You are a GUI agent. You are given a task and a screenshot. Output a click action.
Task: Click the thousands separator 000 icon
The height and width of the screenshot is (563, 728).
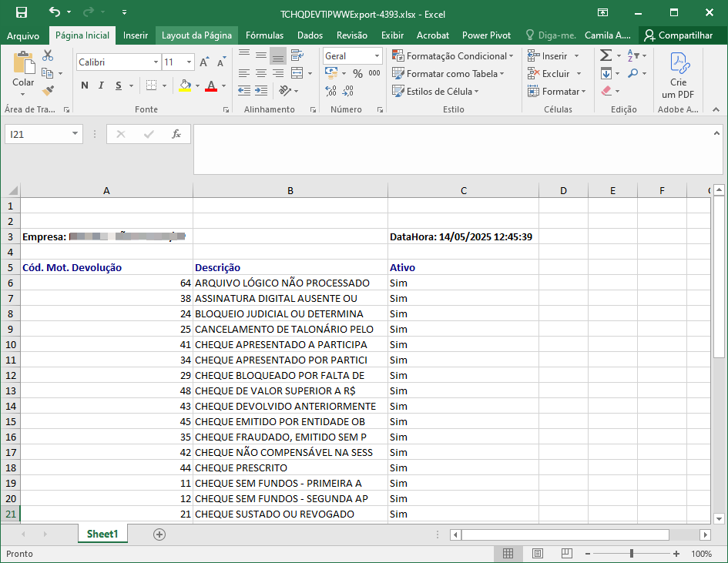[374, 73]
